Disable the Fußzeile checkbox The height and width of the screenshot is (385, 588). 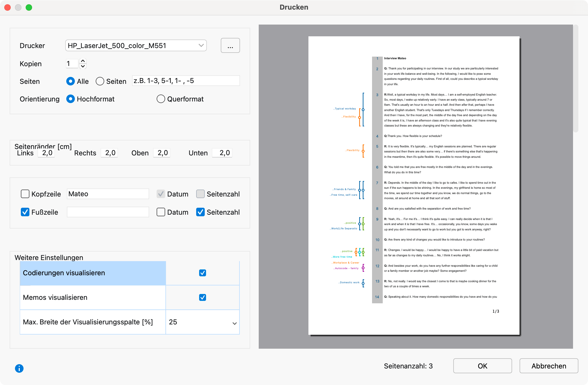(x=25, y=212)
